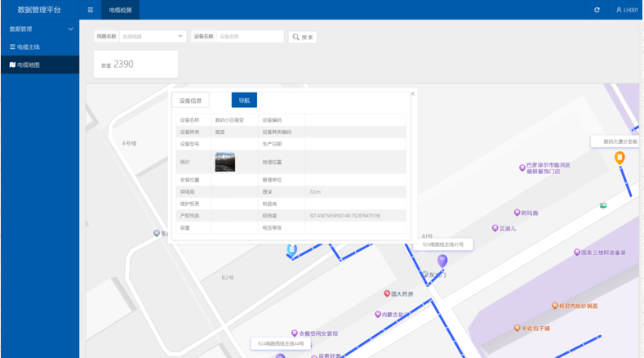The width and height of the screenshot is (644, 358).
Task: Click the purple pin below 924南路线主线45号
Action: 442,260
